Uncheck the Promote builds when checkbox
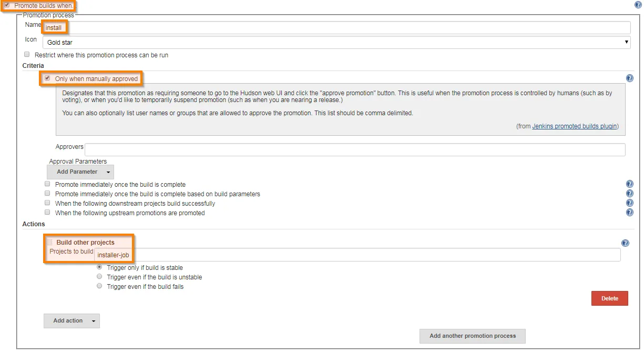Screen dimensions: 644x352 [x=7, y=5]
